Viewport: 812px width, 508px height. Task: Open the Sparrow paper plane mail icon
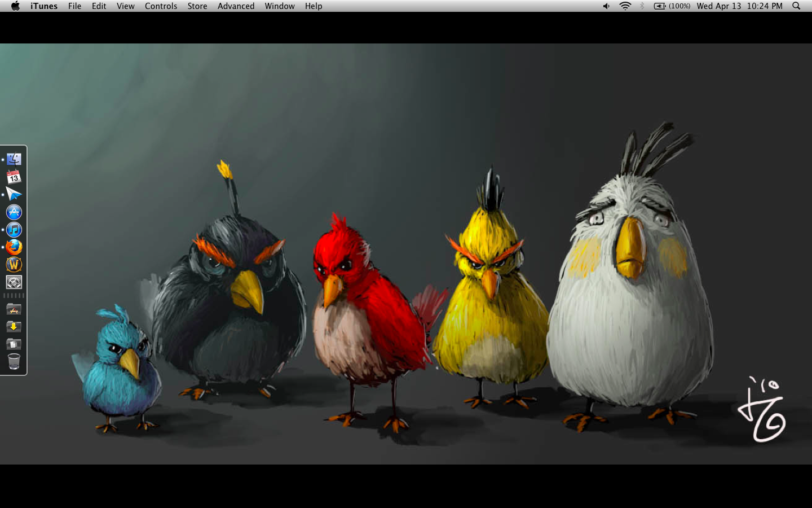point(14,195)
